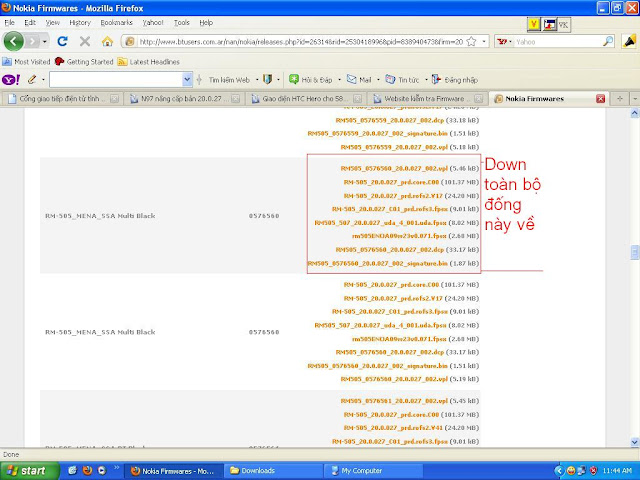Open the back/forward history dropdown
The image size is (640, 480).
tap(44, 42)
